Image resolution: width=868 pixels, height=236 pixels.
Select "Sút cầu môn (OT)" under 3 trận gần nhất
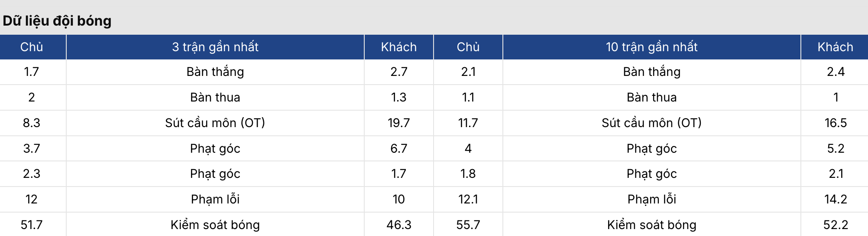coord(215,123)
